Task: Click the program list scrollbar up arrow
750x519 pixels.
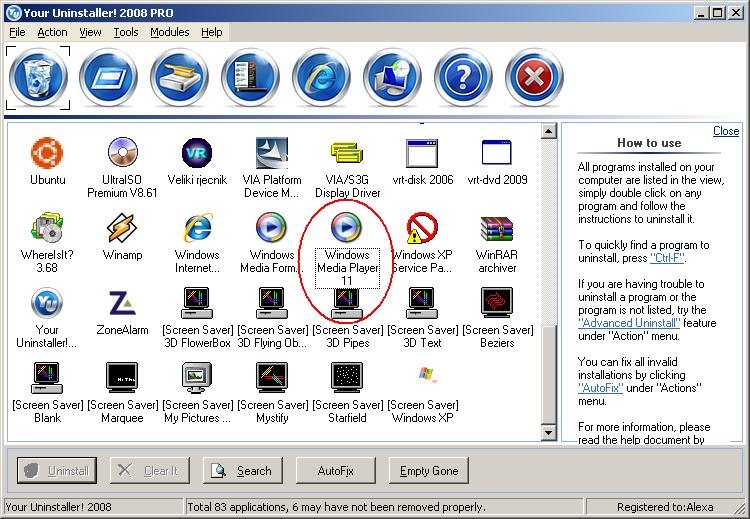Action: [548, 131]
